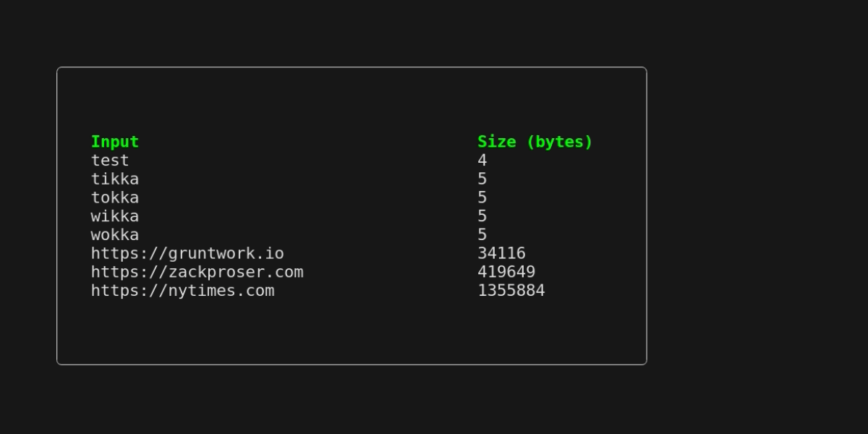Click the size value 5 beside wikka
This screenshot has width=868, height=434.
[x=482, y=216]
